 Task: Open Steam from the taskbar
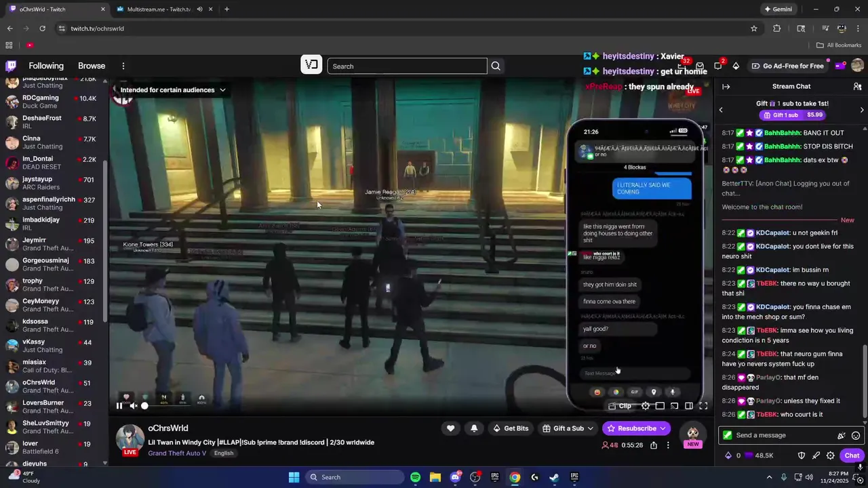[x=554, y=477]
